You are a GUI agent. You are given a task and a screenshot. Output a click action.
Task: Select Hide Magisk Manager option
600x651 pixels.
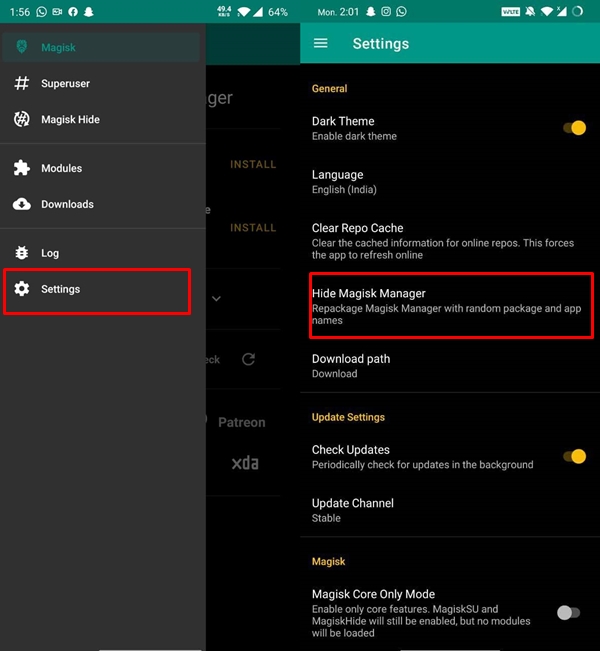click(451, 306)
